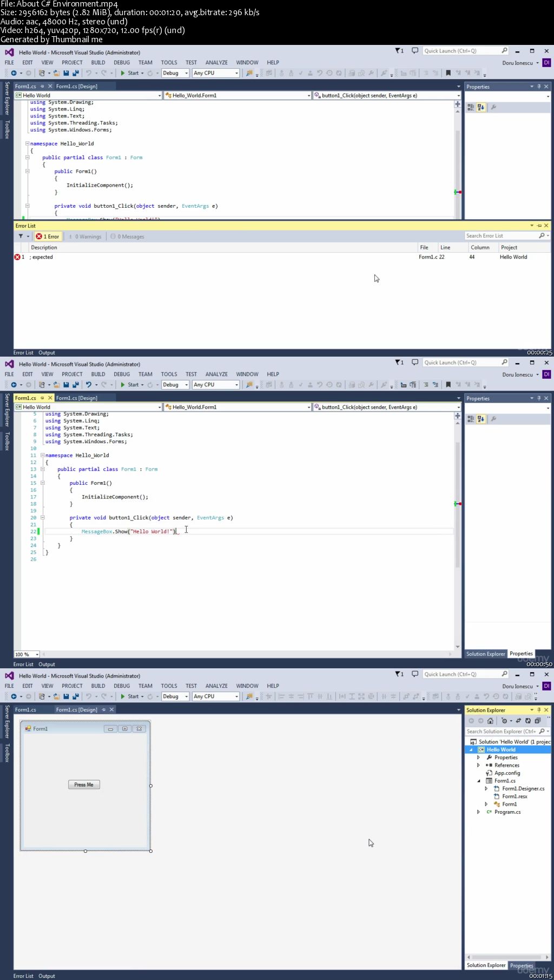Click the Program.cs C# file icon
Viewport: 554px width, 980px height.
tap(489, 812)
